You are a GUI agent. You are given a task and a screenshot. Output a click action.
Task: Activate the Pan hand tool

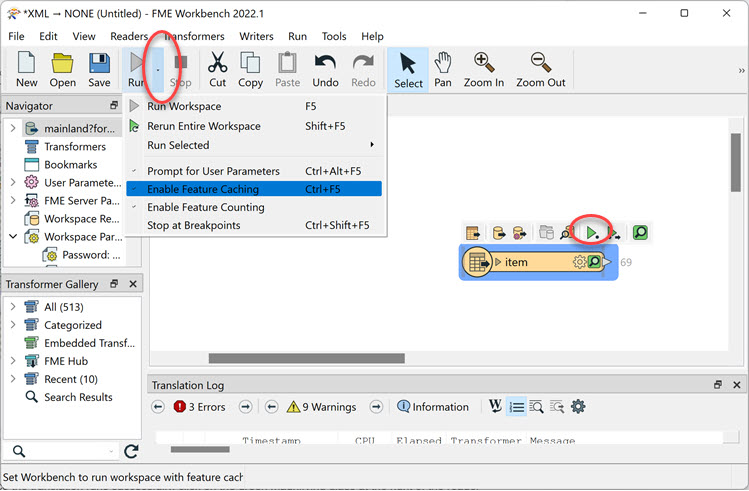[x=443, y=69]
